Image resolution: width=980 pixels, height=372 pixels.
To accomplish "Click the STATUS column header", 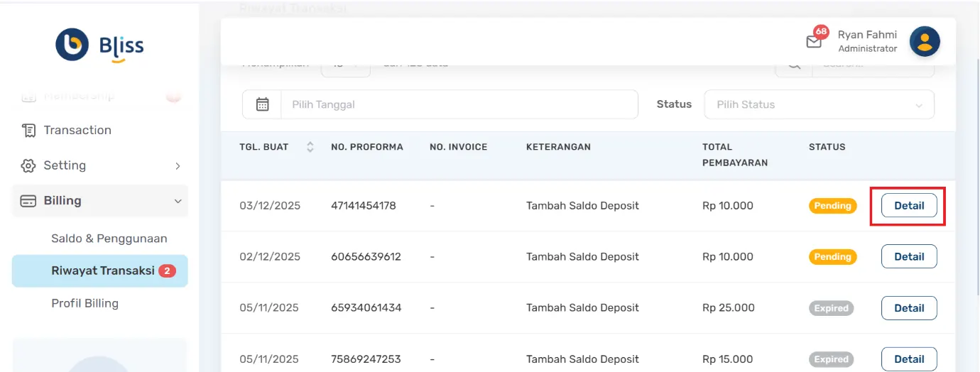I will click(x=827, y=147).
